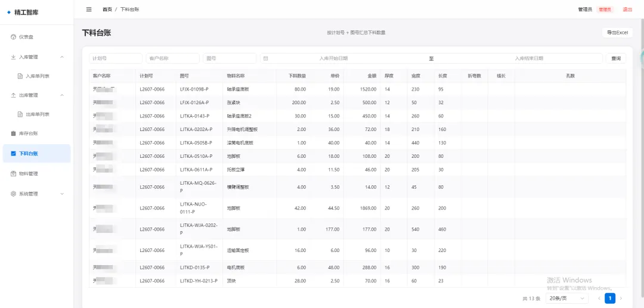Click the 查询 search button

(615, 58)
